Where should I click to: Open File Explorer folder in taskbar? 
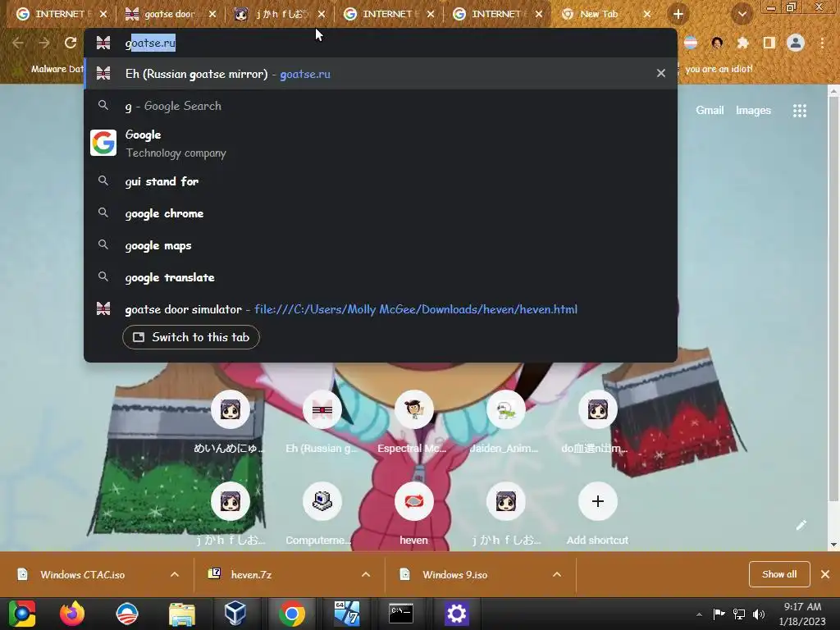(182, 614)
